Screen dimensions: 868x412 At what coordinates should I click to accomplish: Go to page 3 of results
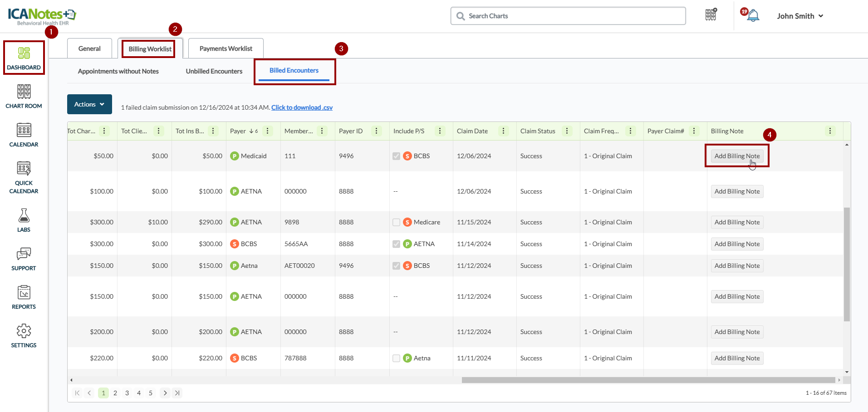(127, 393)
